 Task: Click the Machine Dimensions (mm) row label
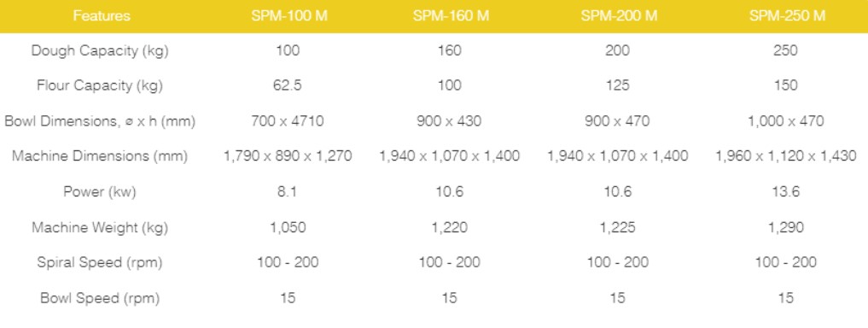pos(100,157)
